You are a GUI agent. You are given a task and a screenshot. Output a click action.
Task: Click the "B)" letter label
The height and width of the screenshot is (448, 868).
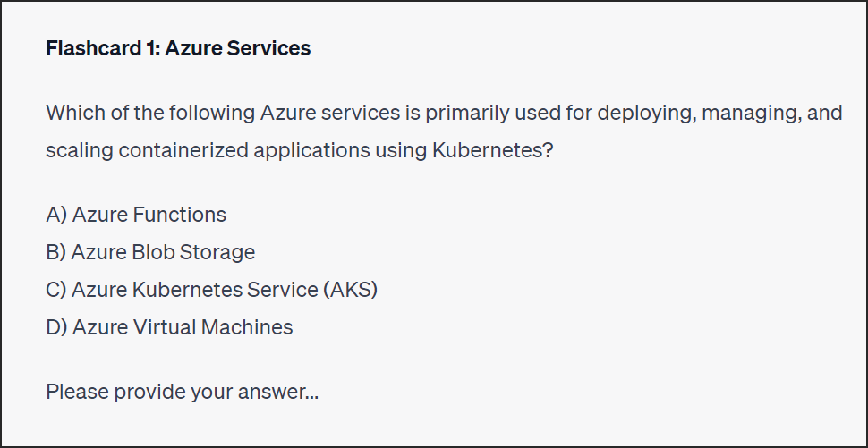coord(55,252)
